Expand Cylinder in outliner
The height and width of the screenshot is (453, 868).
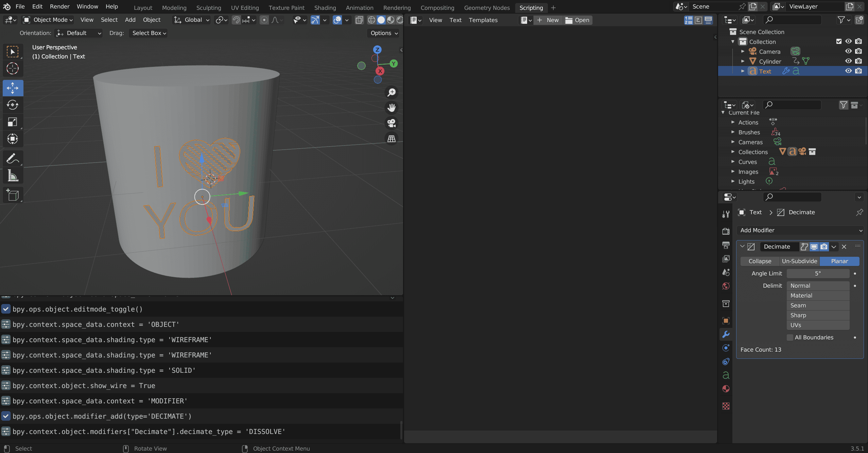tap(743, 61)
